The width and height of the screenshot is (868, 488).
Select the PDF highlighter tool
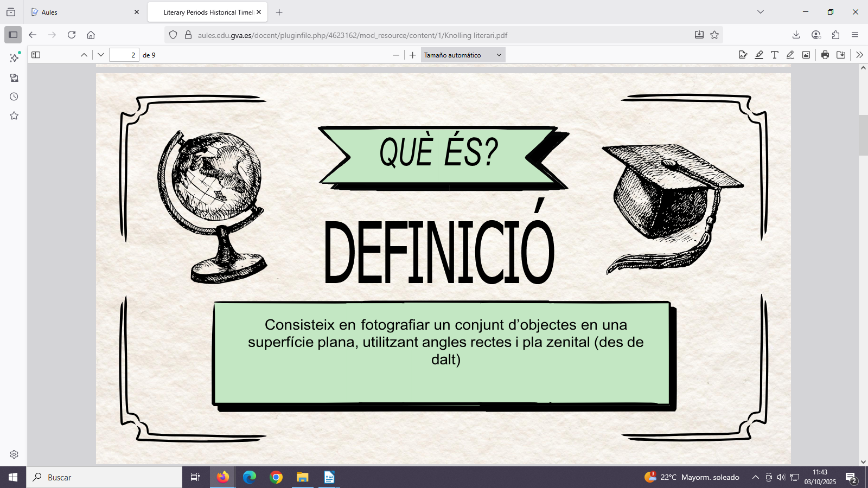coord(759,54)
